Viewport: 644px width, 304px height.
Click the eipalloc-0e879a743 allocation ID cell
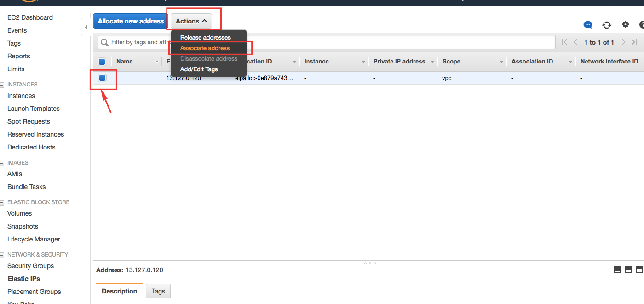click(x=264, y=78)
